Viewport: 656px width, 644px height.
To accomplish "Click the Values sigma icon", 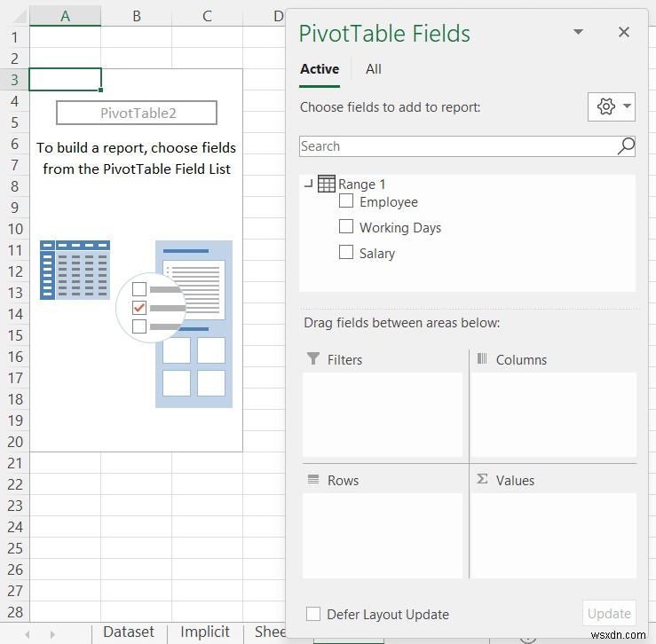I will click(482, 479).
